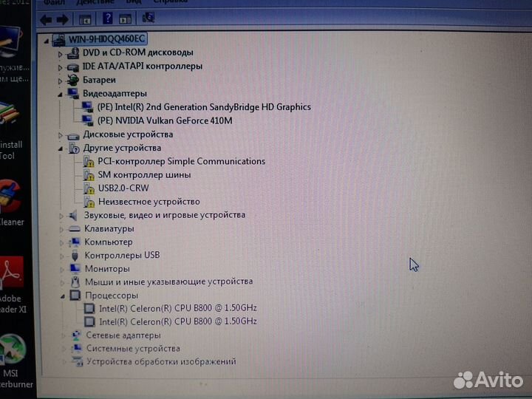Expand the Батареи category arrow
This screenshot has width=532, height=399.
(x=60, y=81)
